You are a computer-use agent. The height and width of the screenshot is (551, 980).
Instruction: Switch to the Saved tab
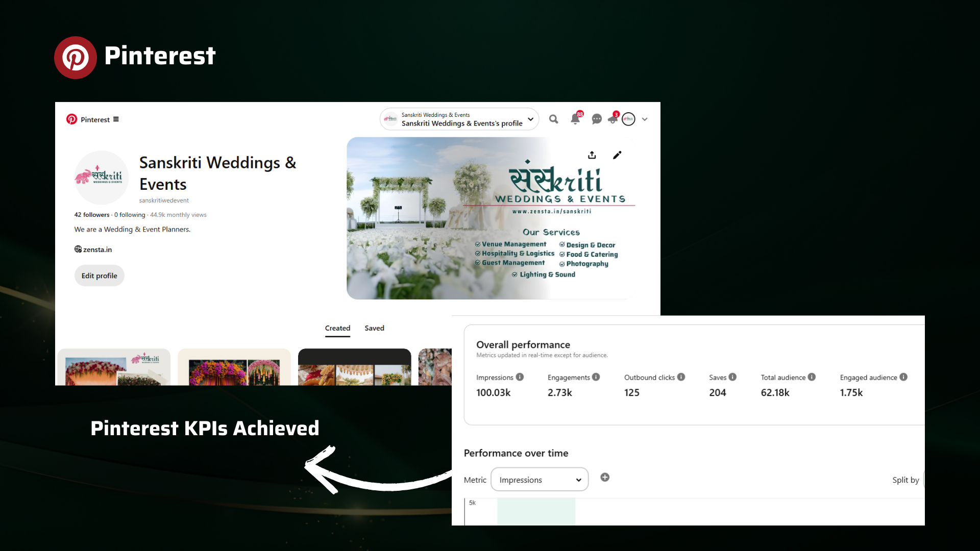(x=374, y=328)
